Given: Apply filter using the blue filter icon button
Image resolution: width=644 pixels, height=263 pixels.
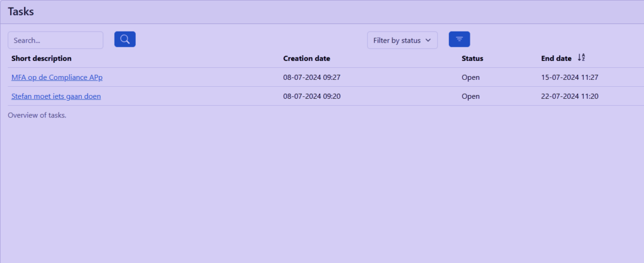Looking at the screenshot, I should click(x=459, y=39).
